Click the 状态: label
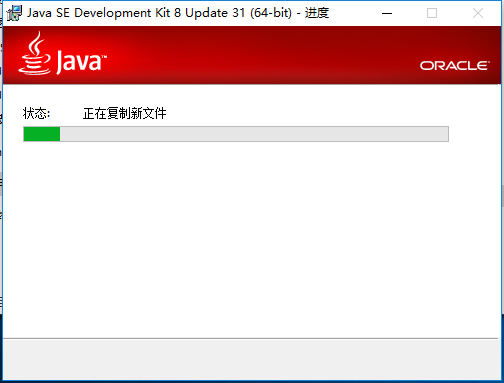 (36, 113)
